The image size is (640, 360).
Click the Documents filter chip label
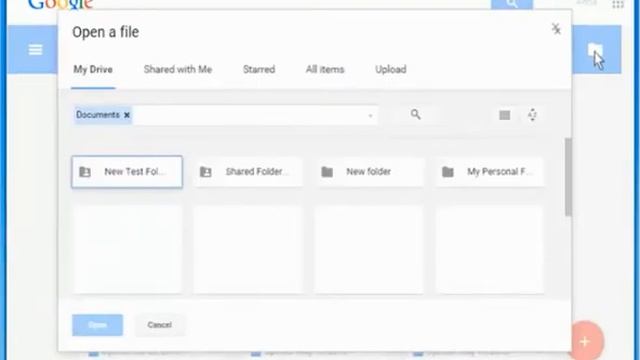[98, 115]
